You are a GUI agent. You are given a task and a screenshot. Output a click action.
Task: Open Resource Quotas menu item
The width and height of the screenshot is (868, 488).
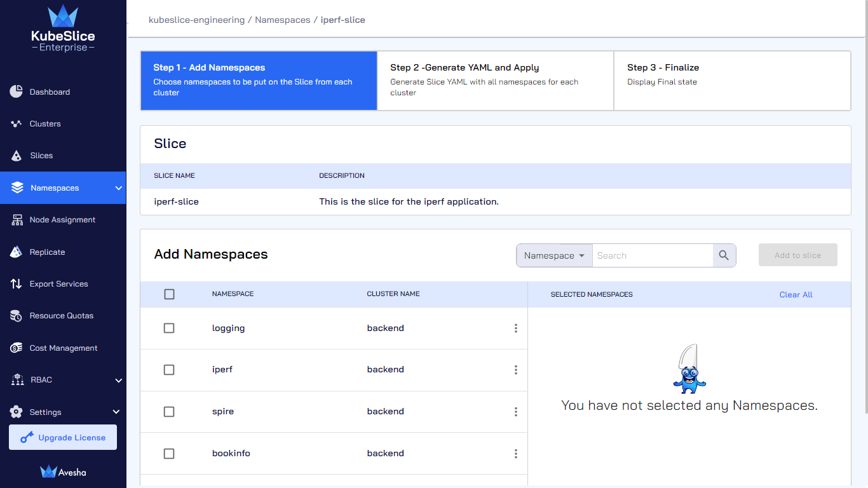pyautogui.click(x=63, y=316)
